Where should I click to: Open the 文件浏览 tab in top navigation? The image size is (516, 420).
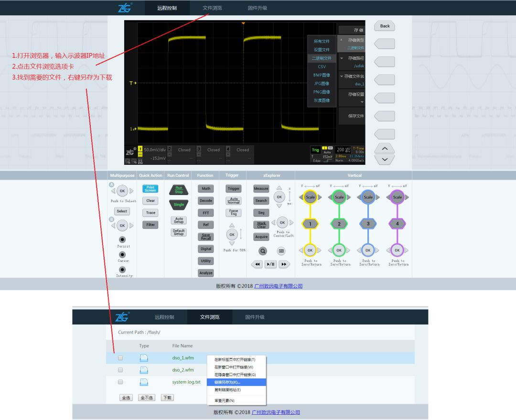click(x=212, y=8)
